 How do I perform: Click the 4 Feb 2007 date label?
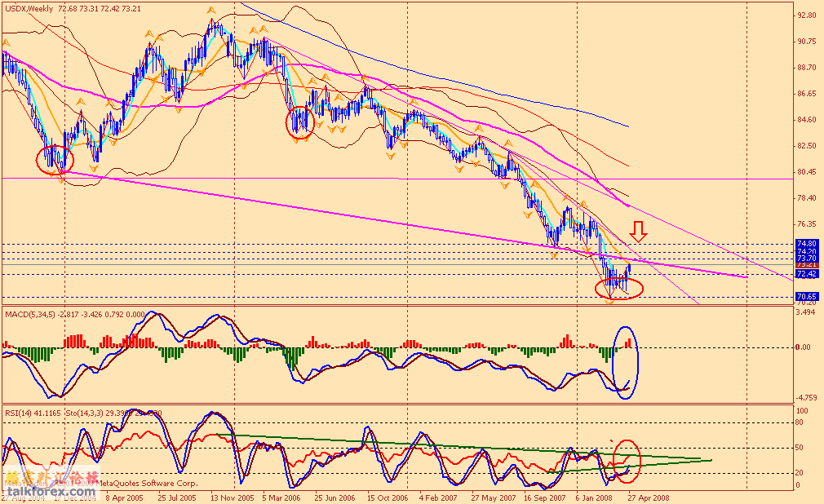pos(440,497)
